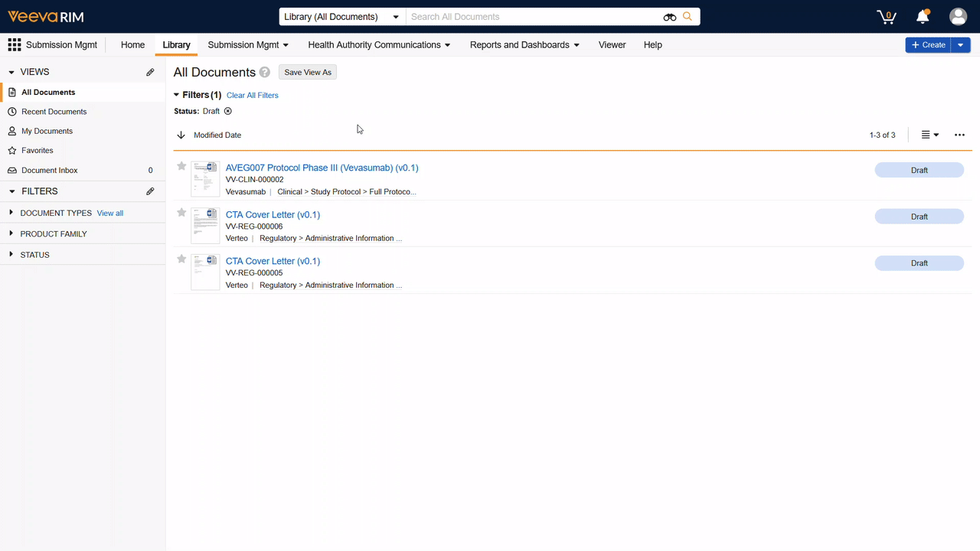Image resolution: width=980 pixels, height=551 pixels.
Task: Open the more actions ellipsis menu
Action: pos(959,135)
